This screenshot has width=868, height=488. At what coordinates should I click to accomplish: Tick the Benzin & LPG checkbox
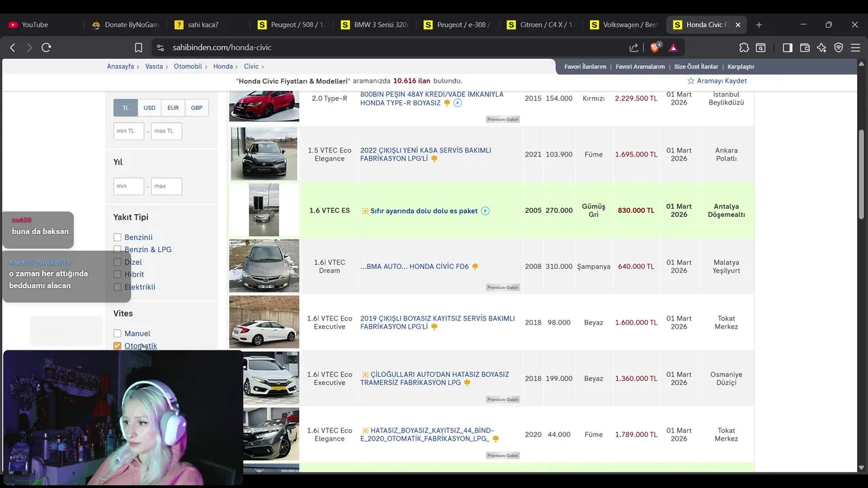[117, 249]
